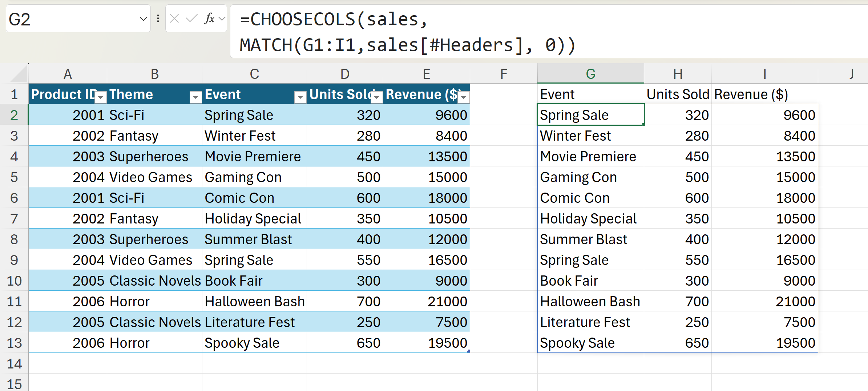Select column F header
This screenshot has height=391, width=868.
pos(503,74)
